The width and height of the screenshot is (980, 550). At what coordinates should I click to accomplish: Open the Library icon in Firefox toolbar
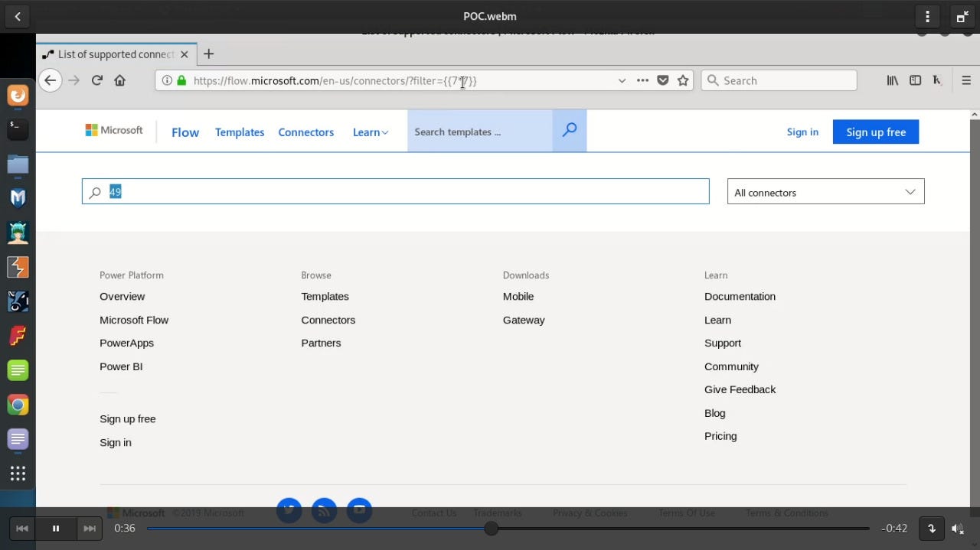tap(893, 80)
